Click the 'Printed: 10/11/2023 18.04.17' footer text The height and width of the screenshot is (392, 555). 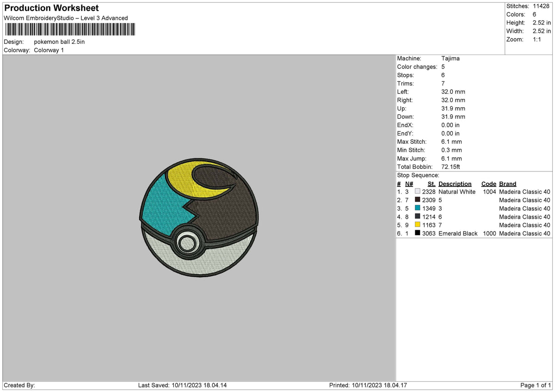point(368,385)
